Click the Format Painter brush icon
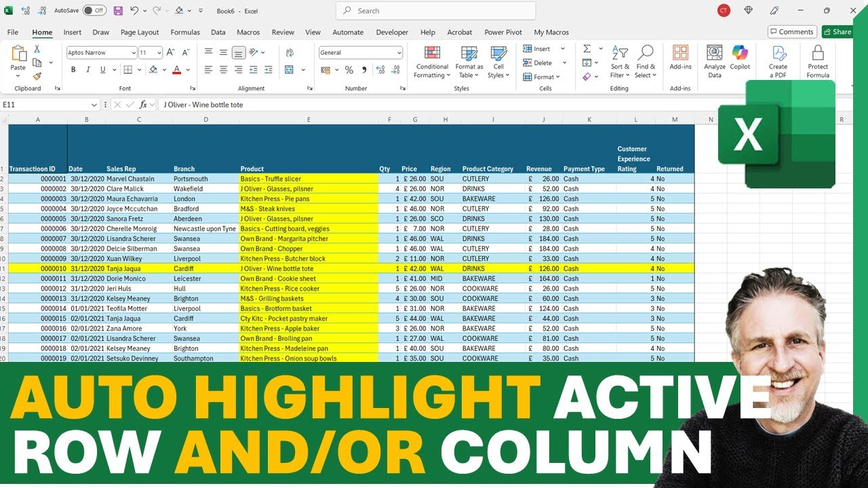Viewport: 868px width, 488px height. pos(37,76)
